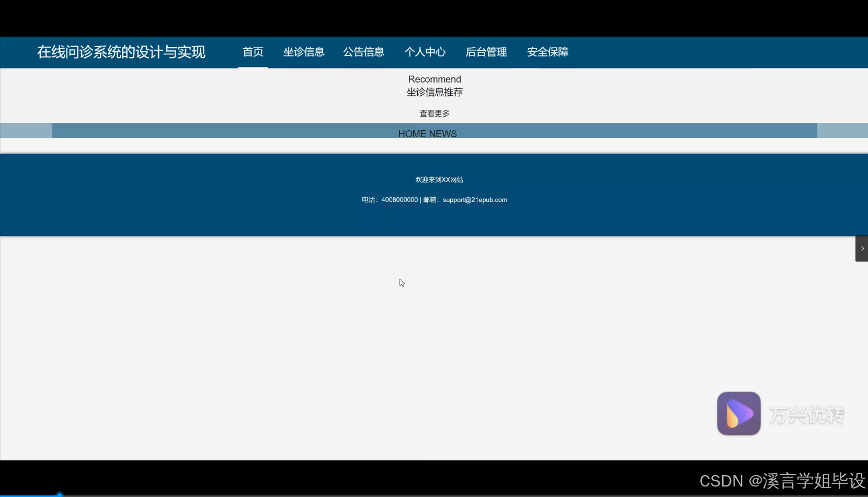The image size is (868, 497).
Task: Click the 坐诊信息推荐 Recommend heading
Action: coord(435,92)
